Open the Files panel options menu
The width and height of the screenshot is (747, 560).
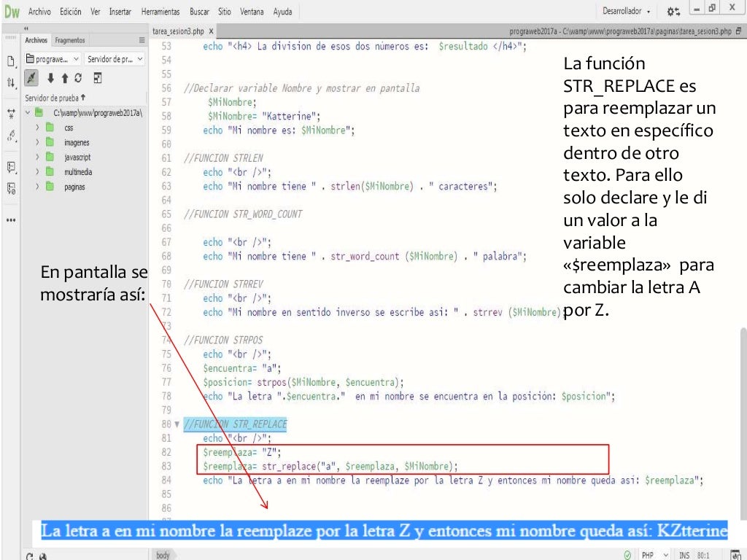point(142,40)
